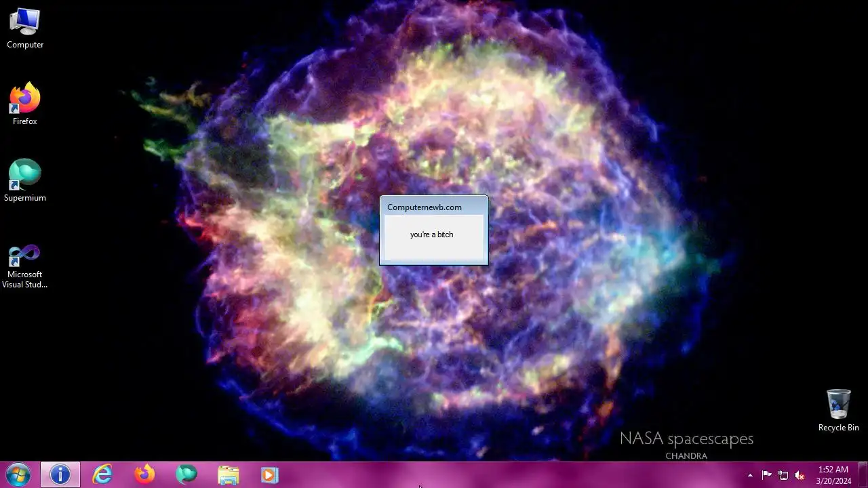This screenshot has width=868, height=488.
Task: Open the network status tray icon
Action: [783, 475]
